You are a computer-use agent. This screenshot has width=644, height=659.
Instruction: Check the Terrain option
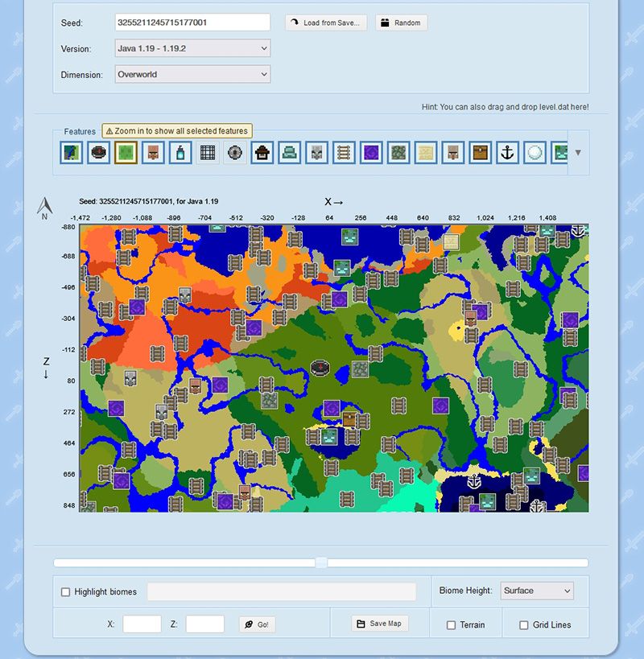[x=452, y=624]
